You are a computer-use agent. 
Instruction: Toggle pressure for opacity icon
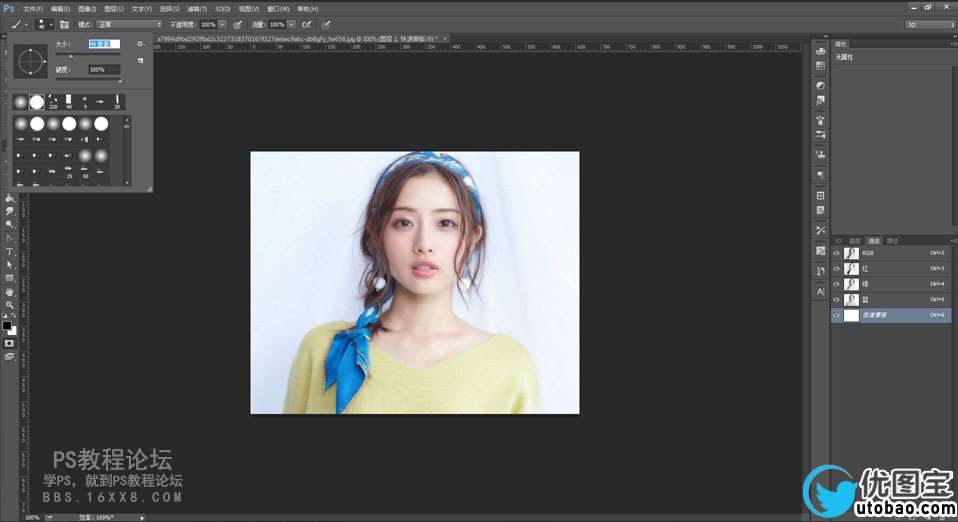(238, 24)
